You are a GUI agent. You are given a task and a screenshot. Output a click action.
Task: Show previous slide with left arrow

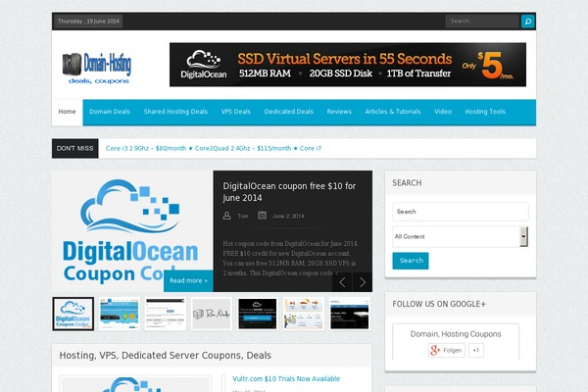(342, 282)
